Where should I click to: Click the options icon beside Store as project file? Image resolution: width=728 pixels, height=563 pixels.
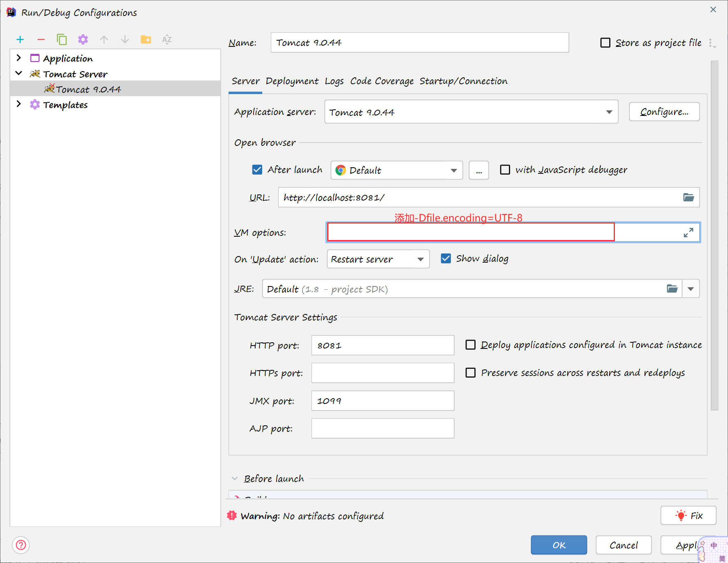[712, 43]
